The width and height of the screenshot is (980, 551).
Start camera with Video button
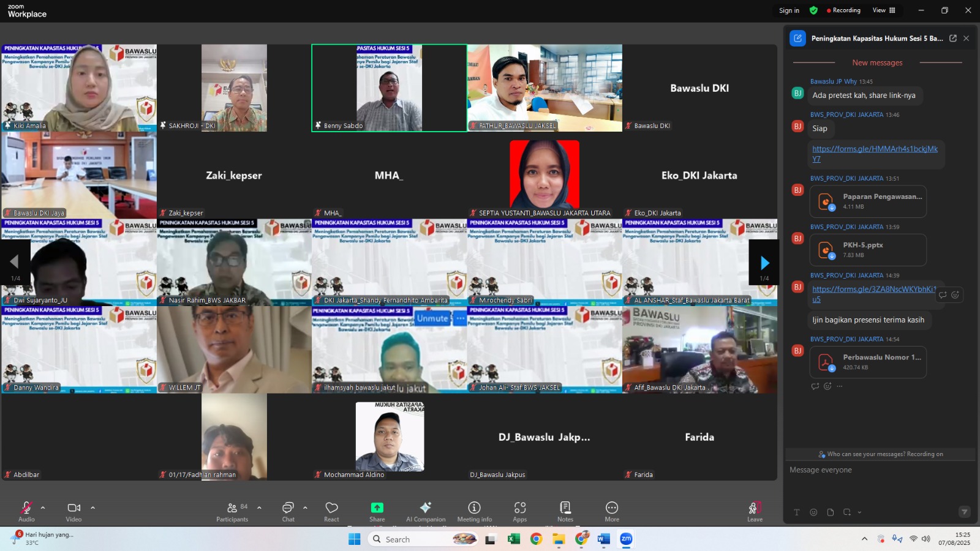pos(73,511)
